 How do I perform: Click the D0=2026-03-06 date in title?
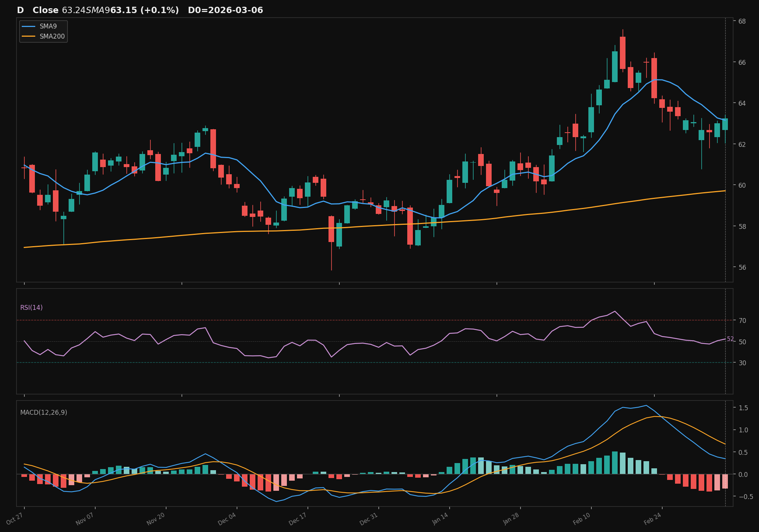coord(225,10)
